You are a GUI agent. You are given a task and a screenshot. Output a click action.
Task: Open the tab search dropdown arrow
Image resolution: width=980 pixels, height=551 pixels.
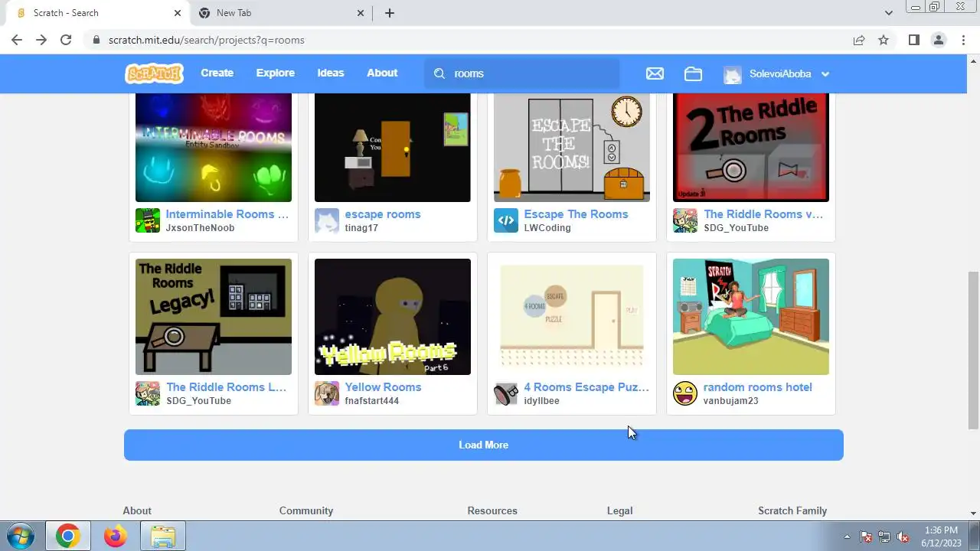point(888,13)
